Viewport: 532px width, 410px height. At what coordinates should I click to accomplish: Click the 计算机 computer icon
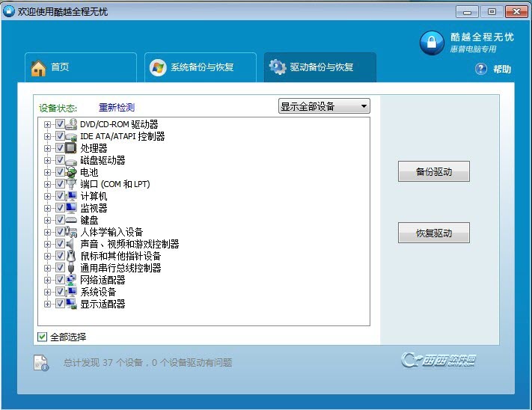(71, 196)
